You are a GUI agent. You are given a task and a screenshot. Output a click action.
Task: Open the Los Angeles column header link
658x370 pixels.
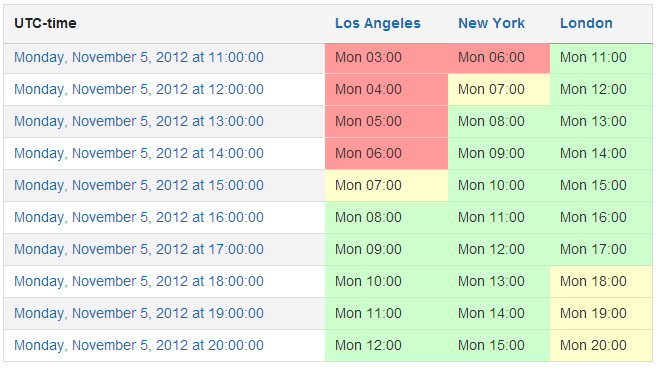(378, 23)
